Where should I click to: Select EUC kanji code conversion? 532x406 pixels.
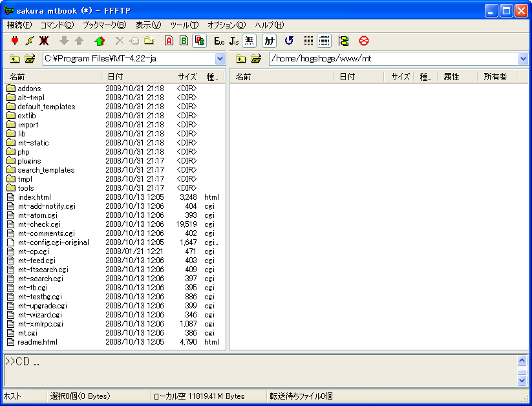[x=219, y=41]
